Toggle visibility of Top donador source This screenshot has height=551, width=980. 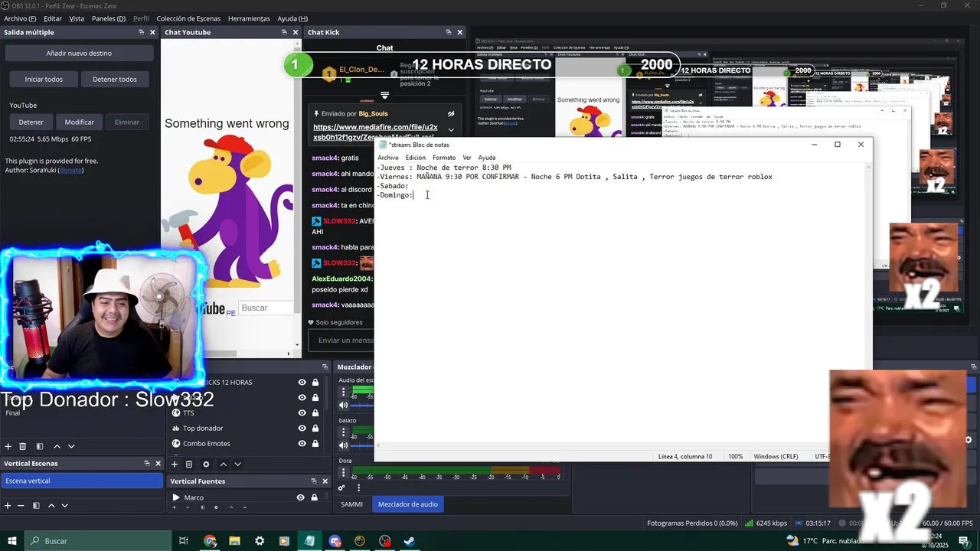(302, 429)
